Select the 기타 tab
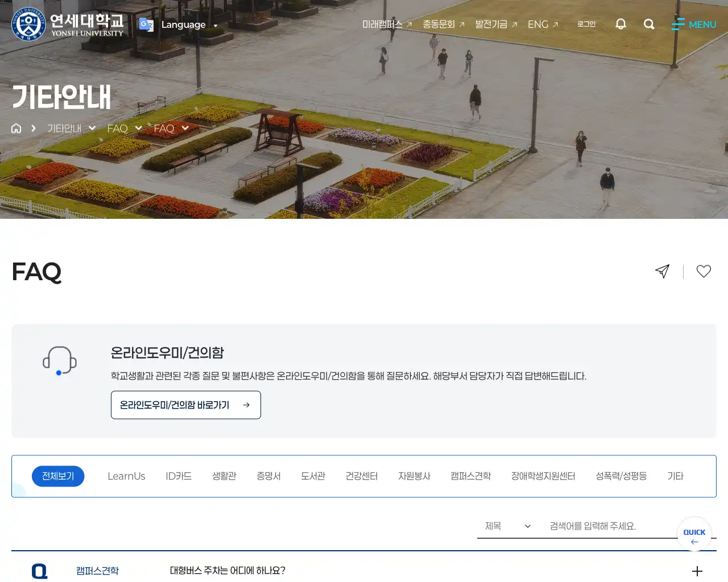Image resolution: width=728 pixels, height=582 pixels. tap(675, 476)
